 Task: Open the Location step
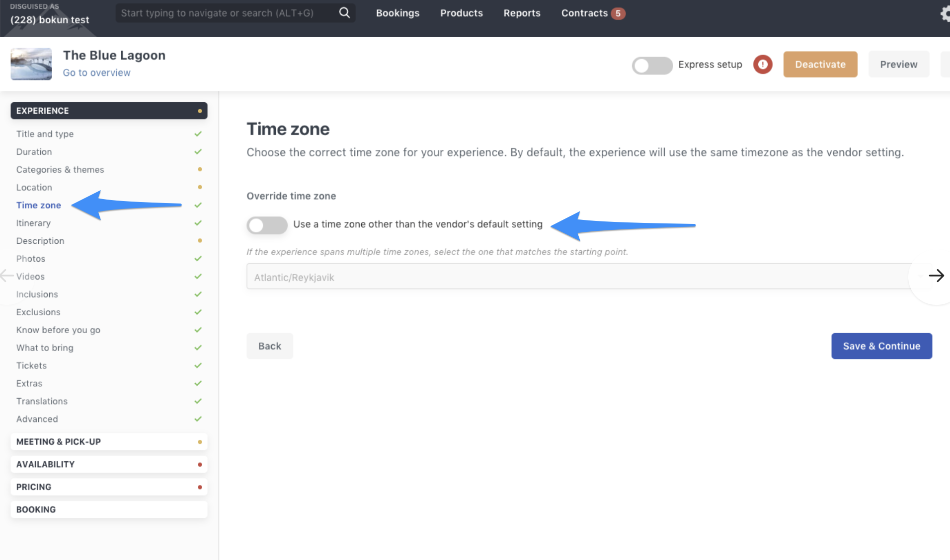[x=34, y=188]
